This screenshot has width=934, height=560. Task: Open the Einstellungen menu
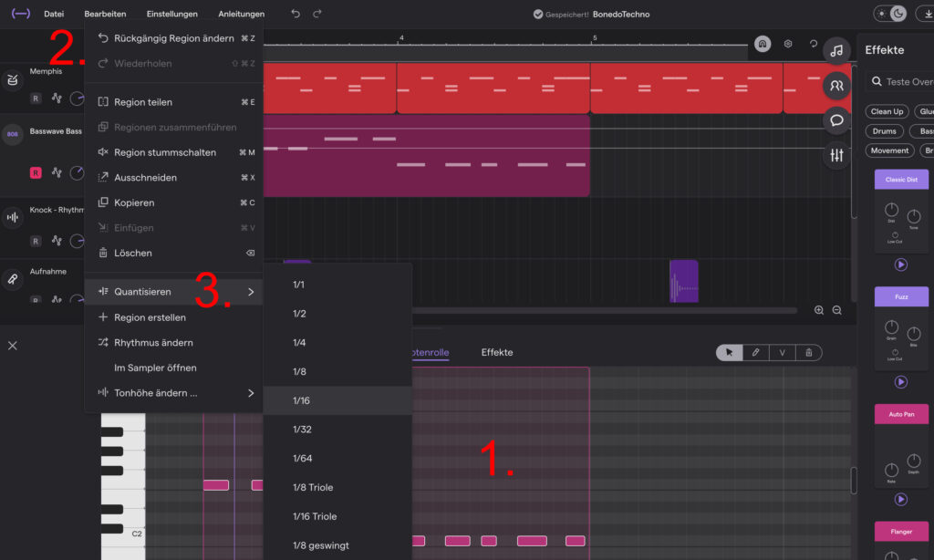click(172, 14)
